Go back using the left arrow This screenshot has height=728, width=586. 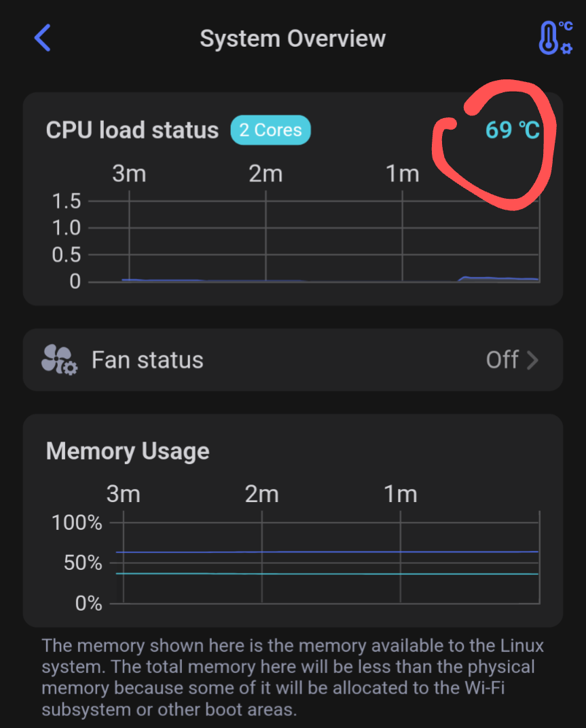42,38
